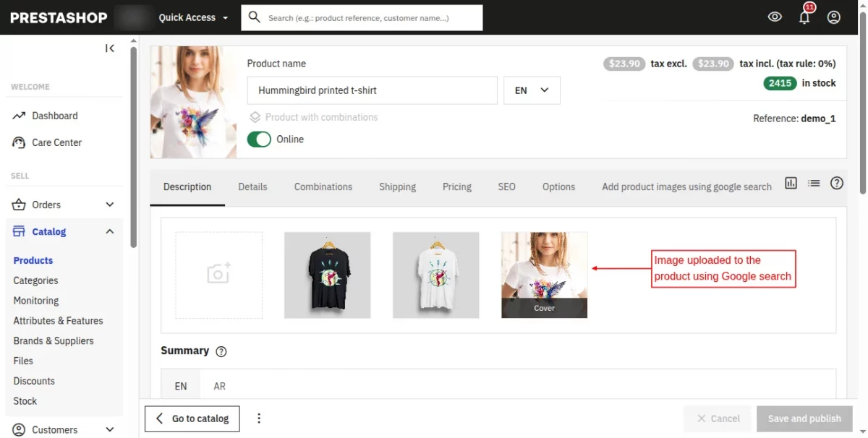This screenshot has height=438, width=868.
Task: Expand the Customers menu chevron
Action: click(110, 429)
